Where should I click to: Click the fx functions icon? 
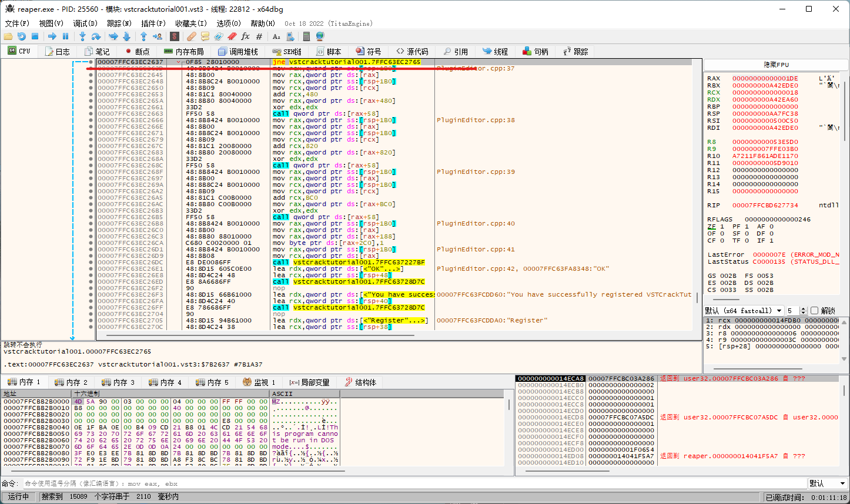coord(245,36)
